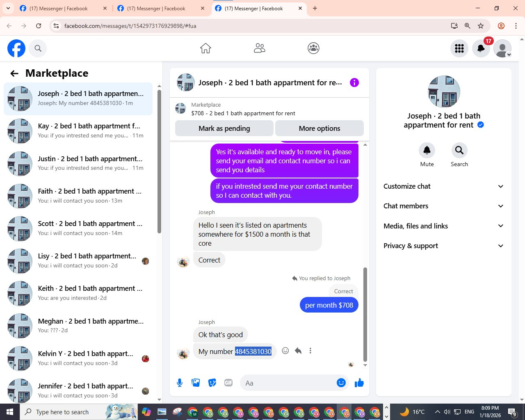This screenshot has width=525, height=420.
Task: Reply to the My number message
Action: pos(298,351)
